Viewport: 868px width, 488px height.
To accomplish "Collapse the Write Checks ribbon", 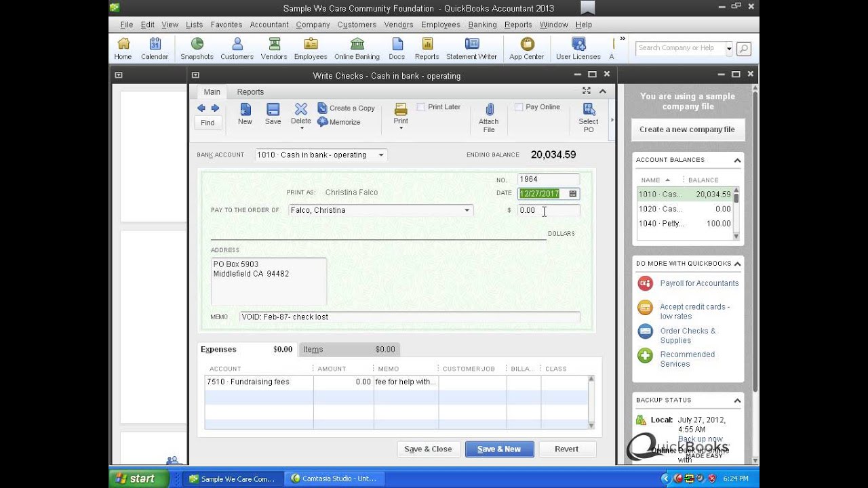I will pos(602,91).
